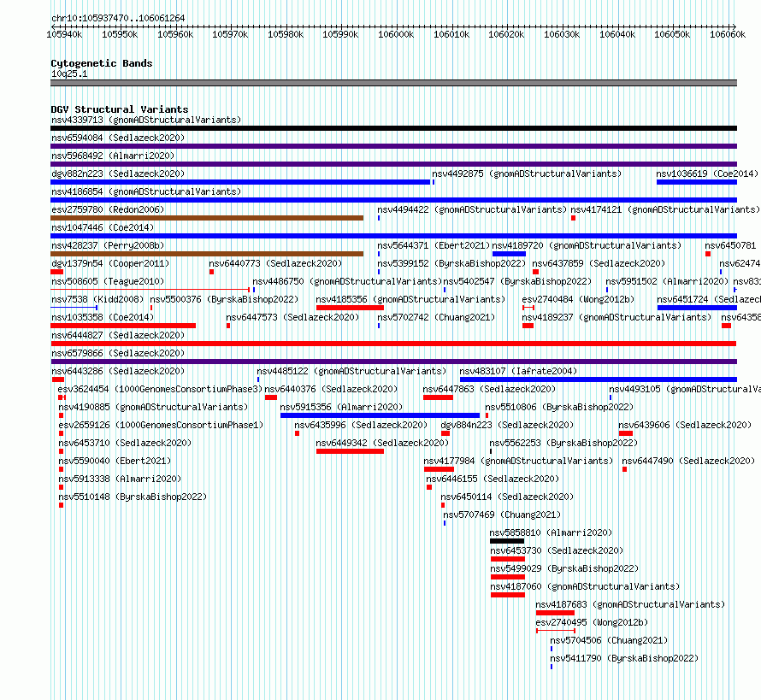This screenshot has height=700, width=761.
Task: Click nsv508605 (Teague2010) label
Action: tap(108, 281)
